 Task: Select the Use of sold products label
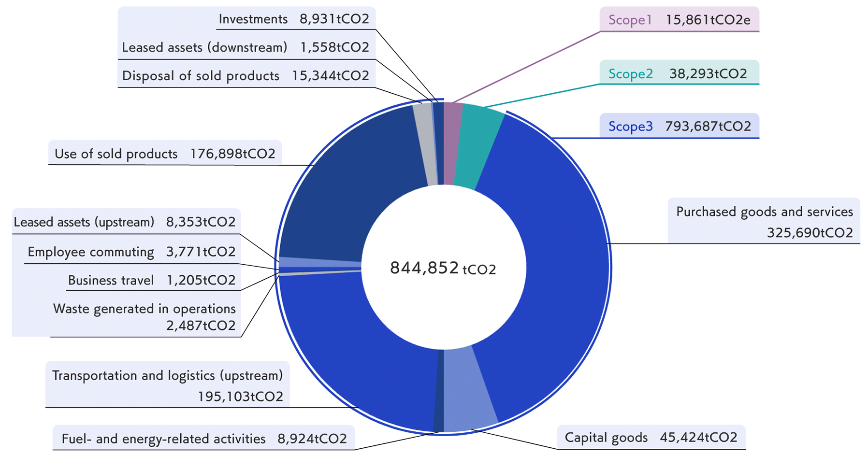(165, 154)
